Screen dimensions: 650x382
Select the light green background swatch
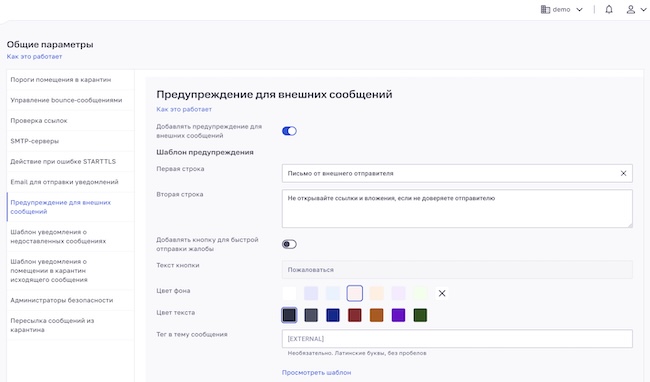(x=420, y=293)
